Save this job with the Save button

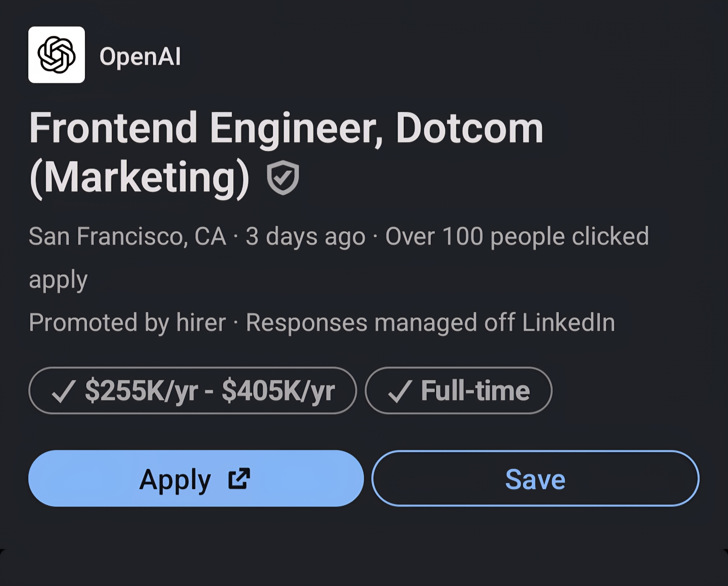[x=535, y=478]
